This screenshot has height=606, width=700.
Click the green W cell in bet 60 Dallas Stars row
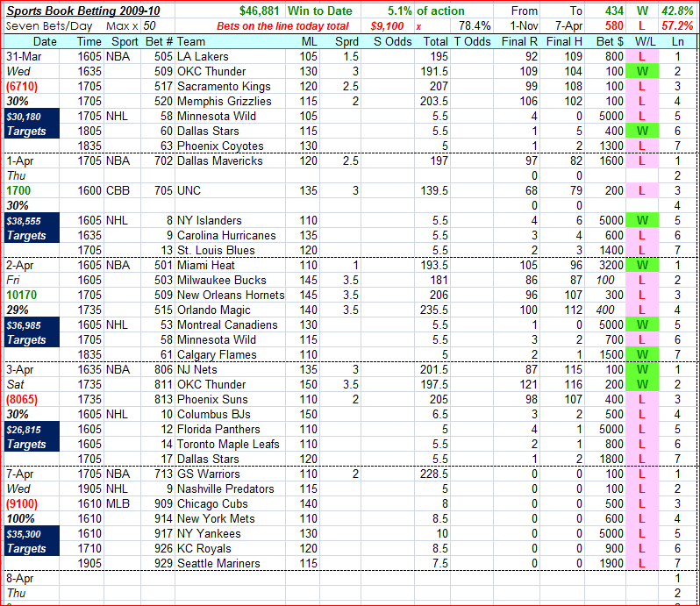click(x=642, y=131)
